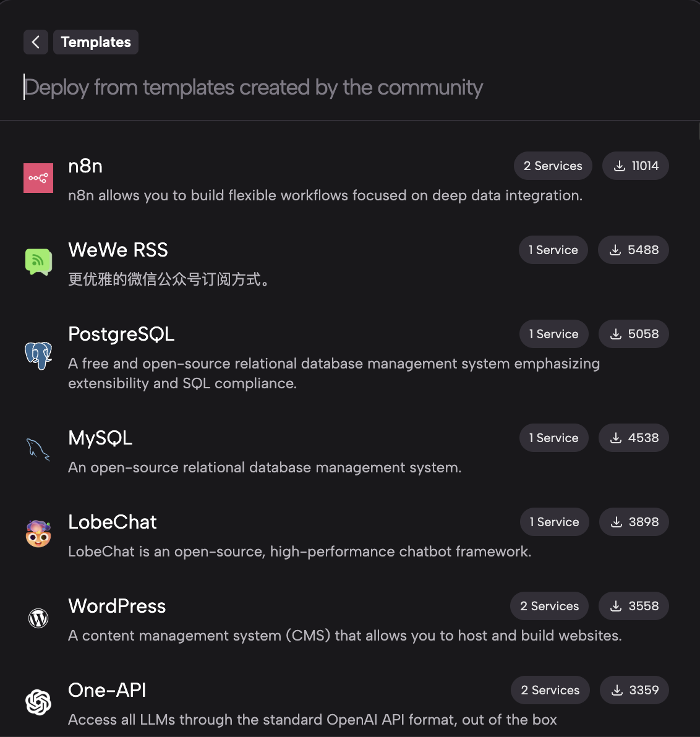Open the Templates breadcrumb tab
700x737 pixels.
96,42
